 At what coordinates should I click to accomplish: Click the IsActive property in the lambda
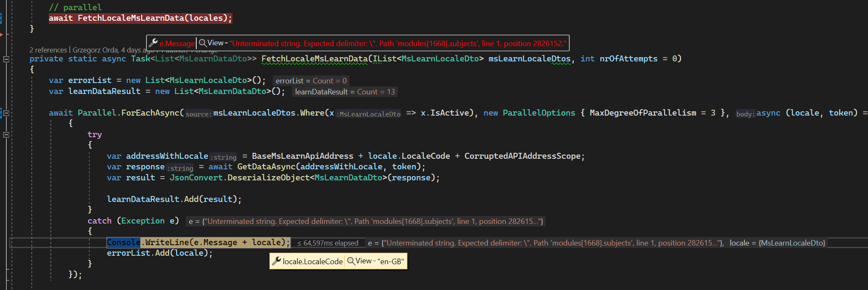[x=450, y=113]
